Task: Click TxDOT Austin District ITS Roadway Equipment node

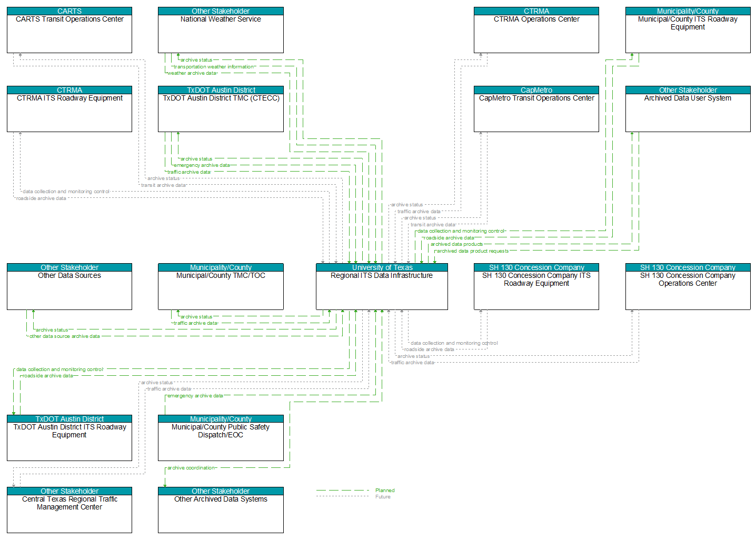Action: click(x=69, y=438)
